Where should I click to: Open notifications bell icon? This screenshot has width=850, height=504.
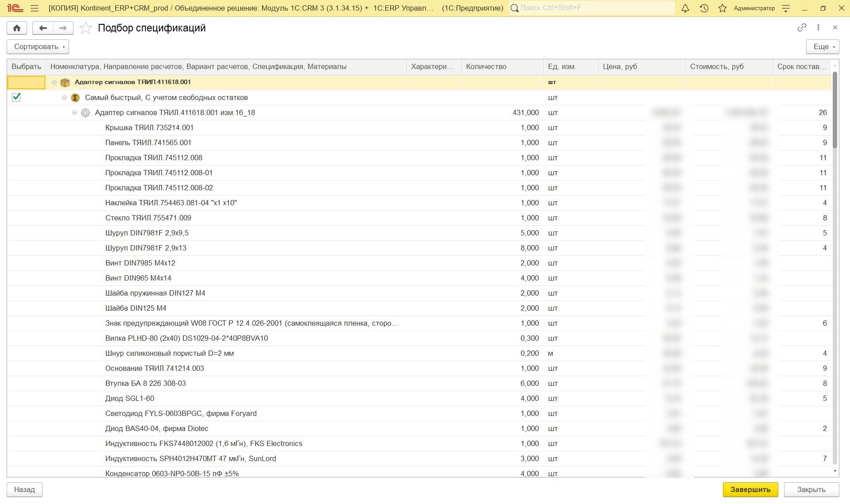pyautogui.click(x=685, y=8)
